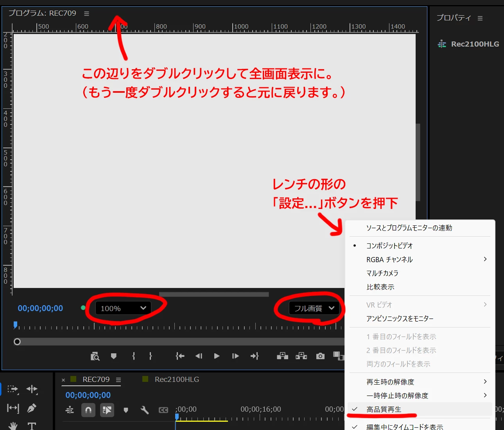Open the REC709 timeline tab menu

tap(118, 380)
